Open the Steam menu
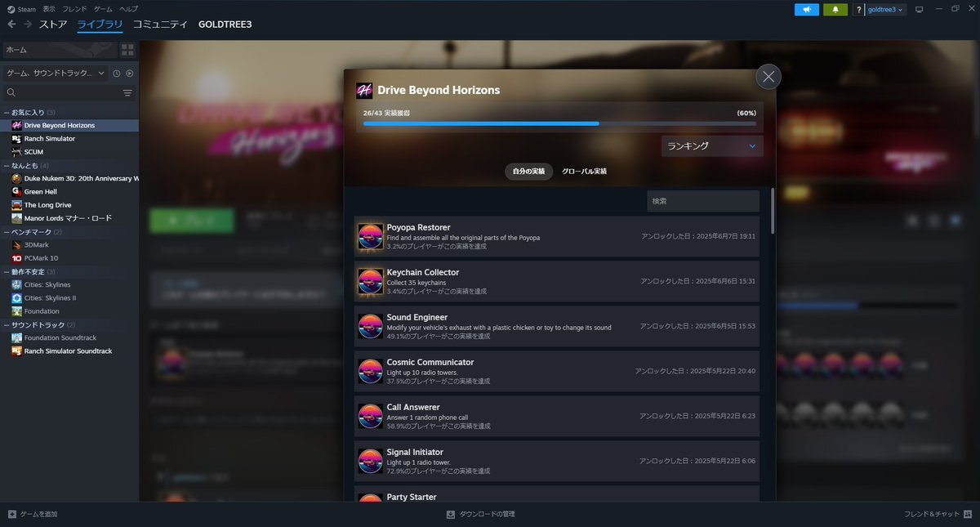This screenshot has height=527, width=980. tap(21, 9)
